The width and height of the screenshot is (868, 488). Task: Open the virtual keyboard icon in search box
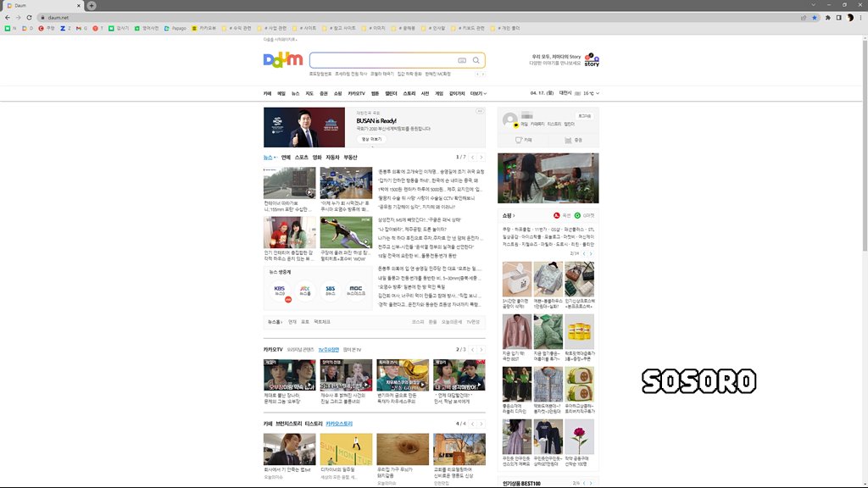462,60
